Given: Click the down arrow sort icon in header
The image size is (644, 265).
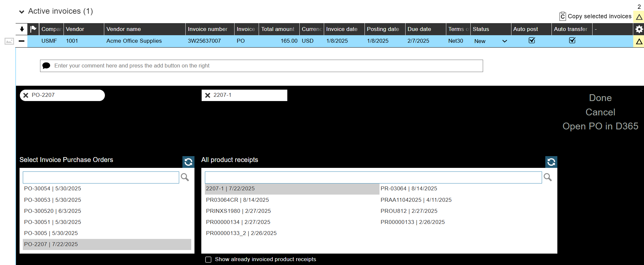Looking at the screenshot, I should (x=22, y=29).
